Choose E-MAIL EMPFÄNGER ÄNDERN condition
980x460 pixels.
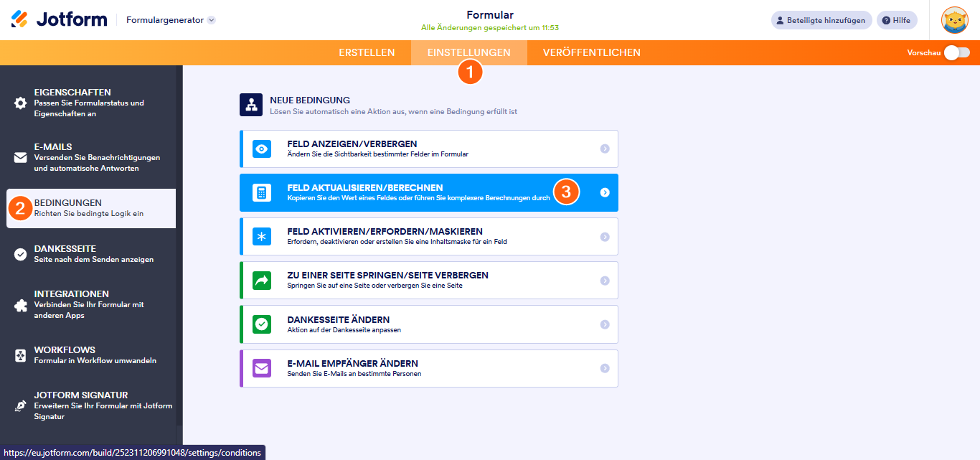tap(429, 369)
